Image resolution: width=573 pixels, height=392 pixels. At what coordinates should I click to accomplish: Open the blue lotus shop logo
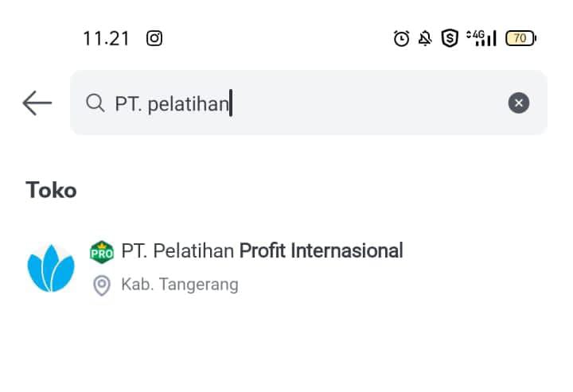(x=51, y=268)
